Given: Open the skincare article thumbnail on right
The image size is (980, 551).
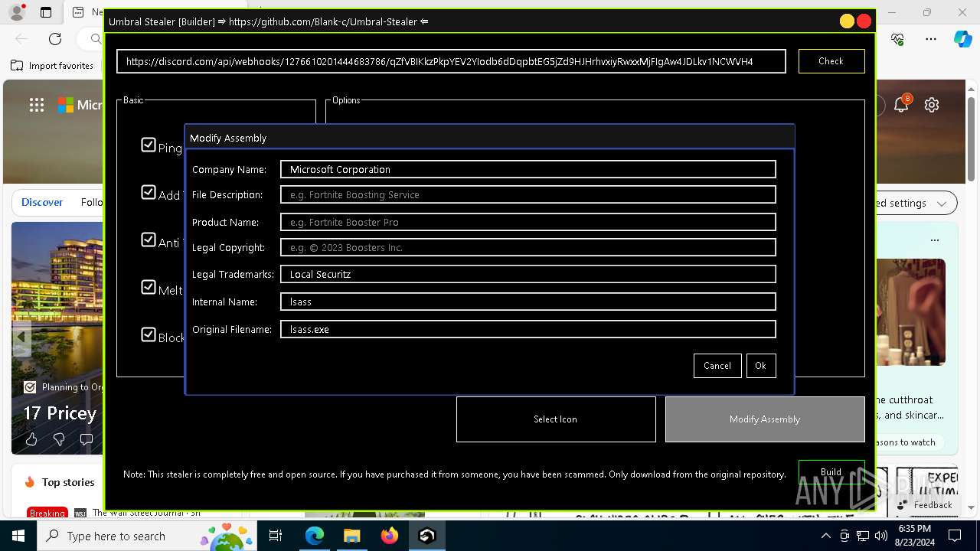Looking at the screenshot, I should coord(911,312).
